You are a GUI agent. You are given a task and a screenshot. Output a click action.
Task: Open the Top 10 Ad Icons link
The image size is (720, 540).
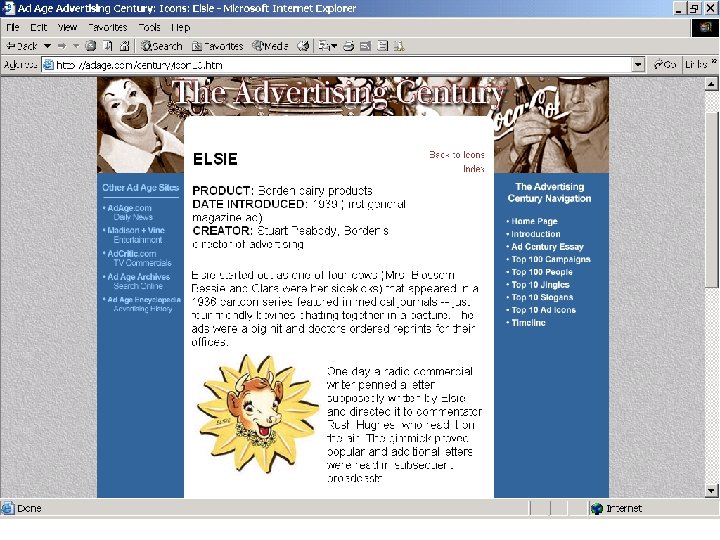pos(544,310)
